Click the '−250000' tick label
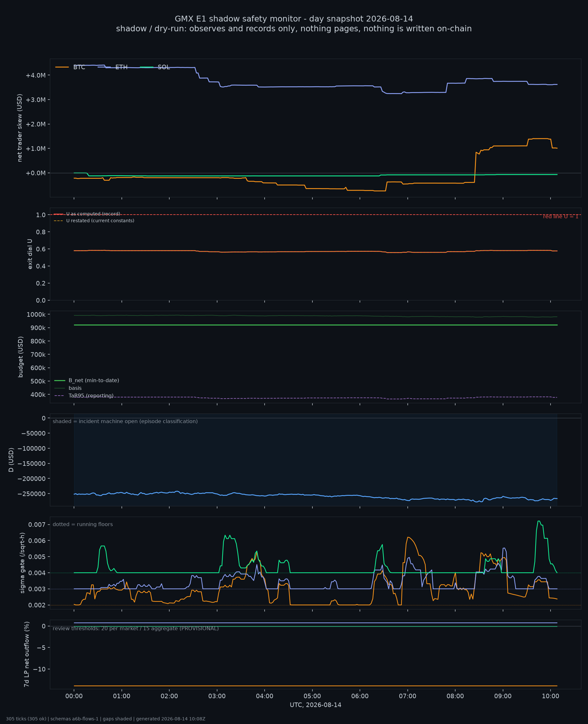 [32, 494]
